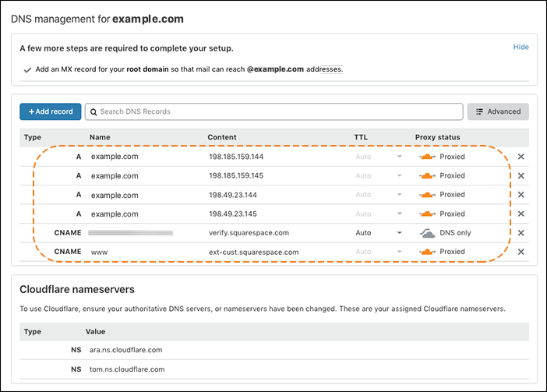Screen dimensions: 547x392
Task: Focus the Search DNS Records field
Action: pyautogui.click(x=273, y=111)
